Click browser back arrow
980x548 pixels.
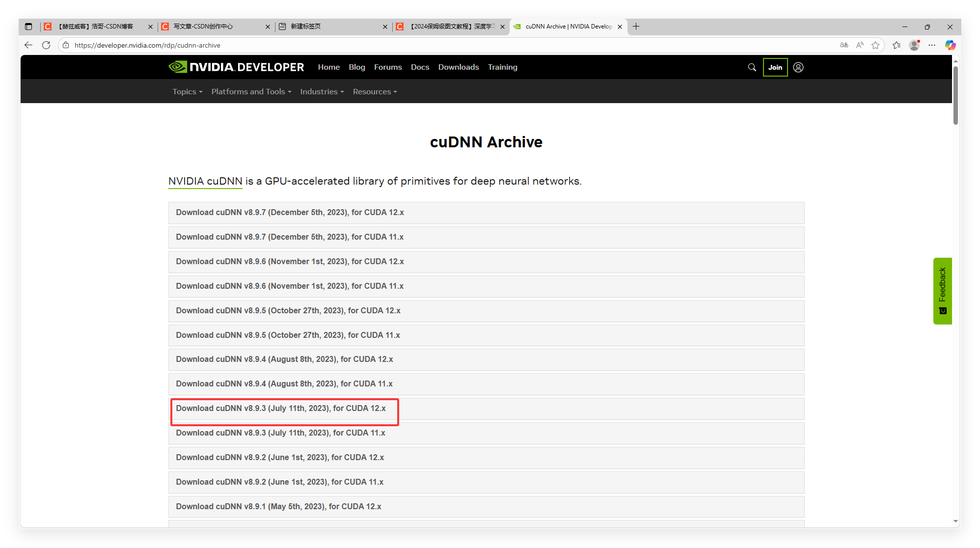click(28, 45)
